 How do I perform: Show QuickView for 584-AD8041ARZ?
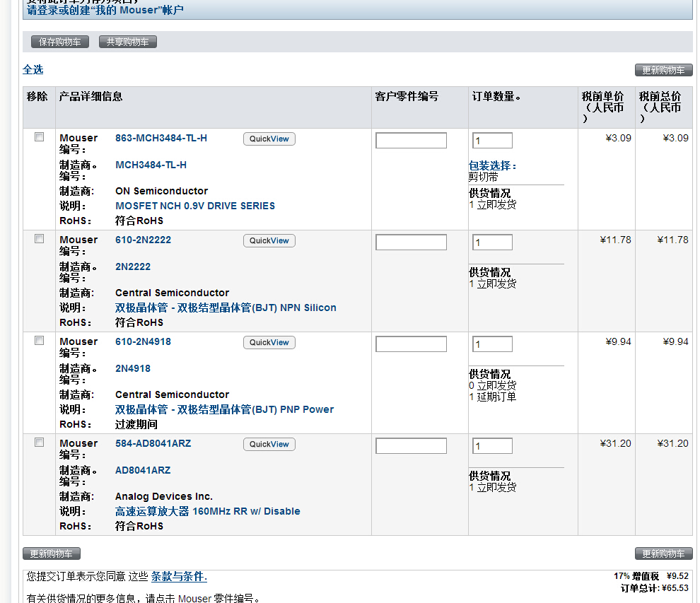(269, 444)
